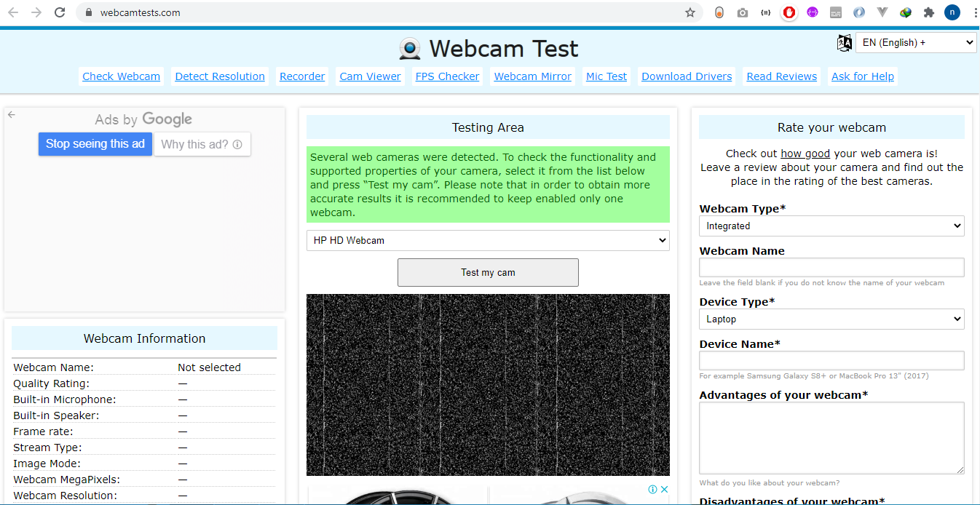Click the padlock icon in the address bar

pyautogui.click(x=87, y=12)
